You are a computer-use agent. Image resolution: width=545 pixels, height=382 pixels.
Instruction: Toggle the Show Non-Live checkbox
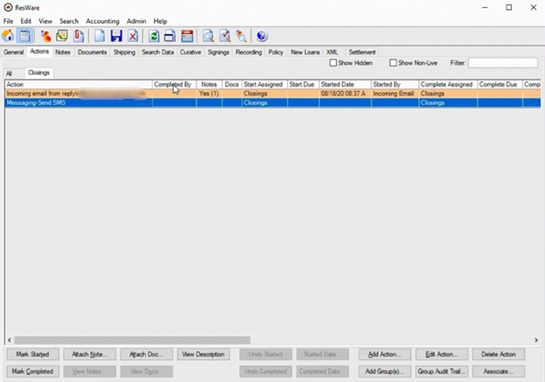[393, 63]
